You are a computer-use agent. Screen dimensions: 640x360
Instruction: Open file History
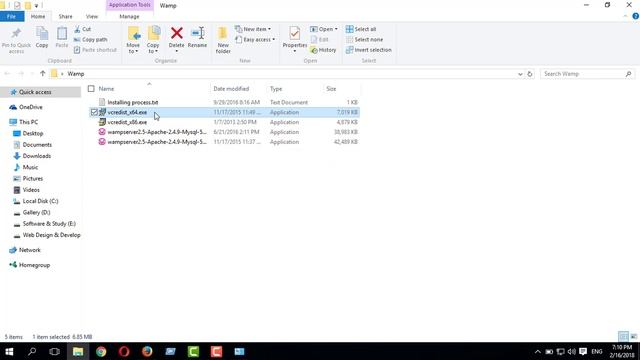coord(323,50)
